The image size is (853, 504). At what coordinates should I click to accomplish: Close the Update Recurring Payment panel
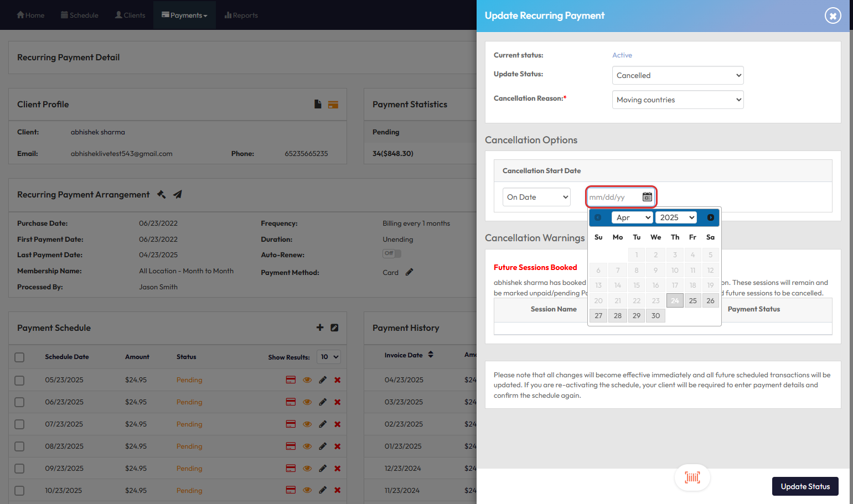pos(833,15)
